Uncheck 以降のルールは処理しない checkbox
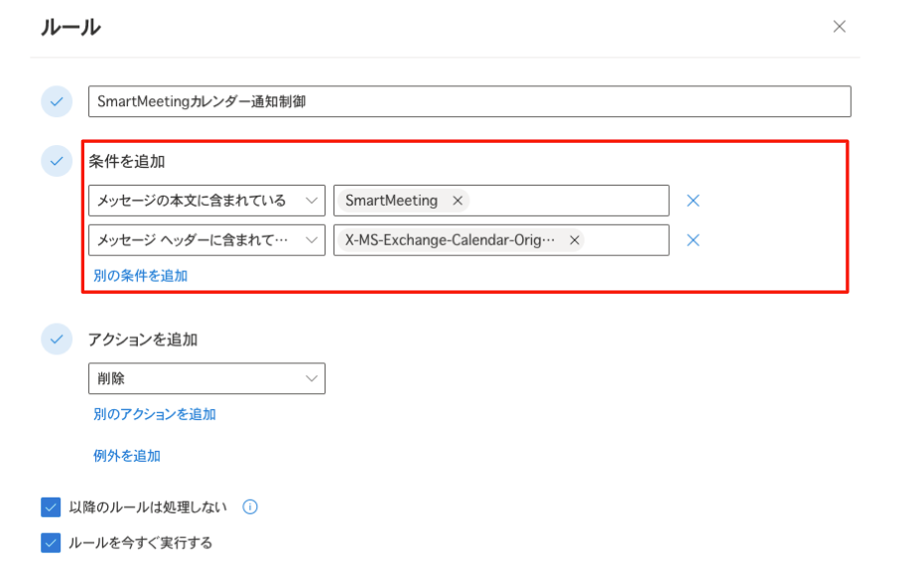The width and height of the screenshot is (924, 567). tap(51, 506)
